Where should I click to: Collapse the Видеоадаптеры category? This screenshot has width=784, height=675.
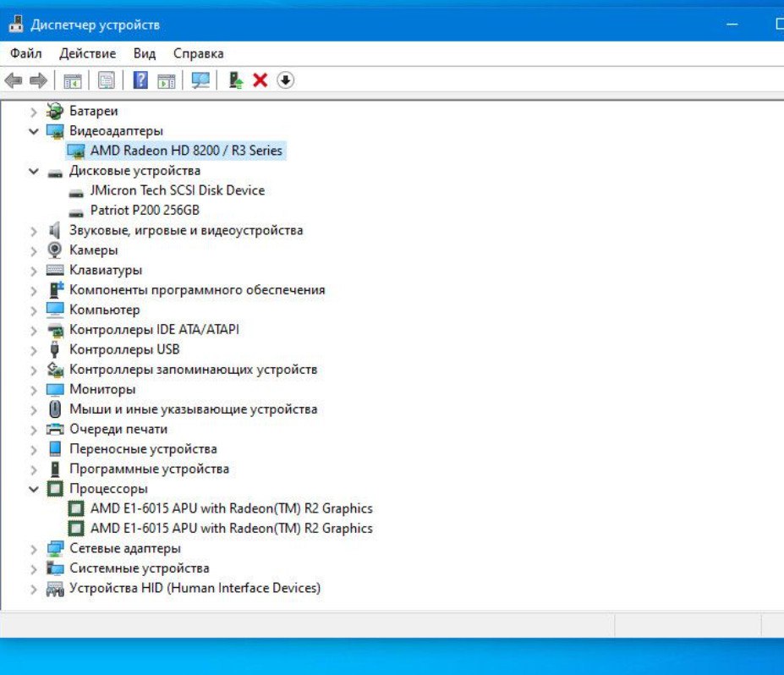[x=34, y=131]
